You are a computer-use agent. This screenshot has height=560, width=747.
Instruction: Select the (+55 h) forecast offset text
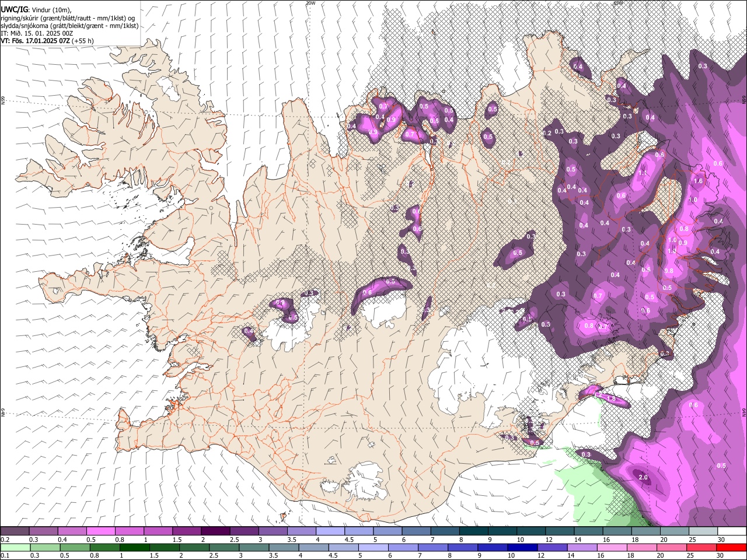point(83,41)
